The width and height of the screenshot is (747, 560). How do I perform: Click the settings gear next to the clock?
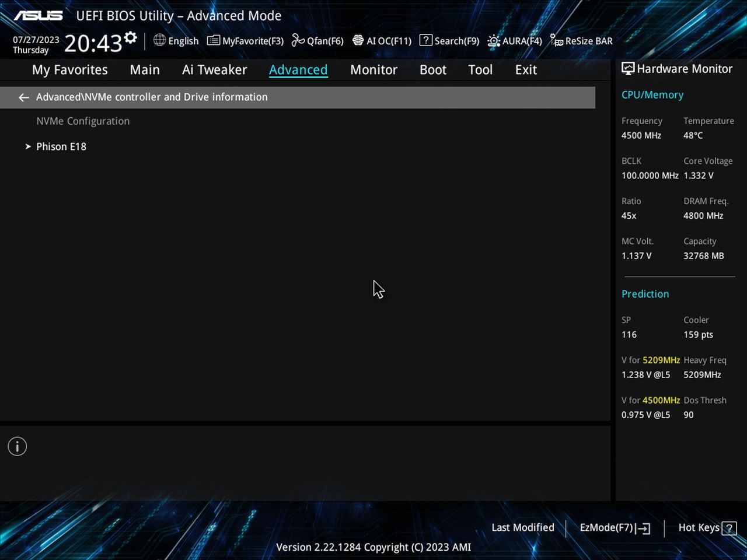tap(131, 38)
